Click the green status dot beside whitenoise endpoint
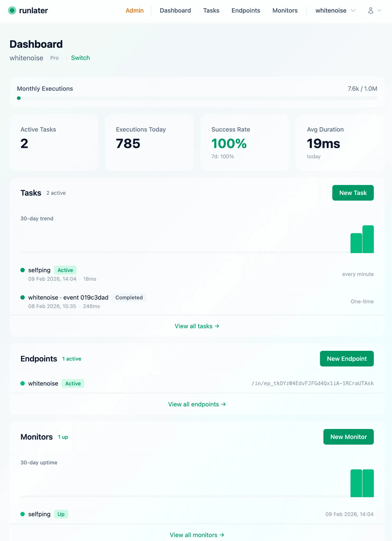 [x=22, y=384]
